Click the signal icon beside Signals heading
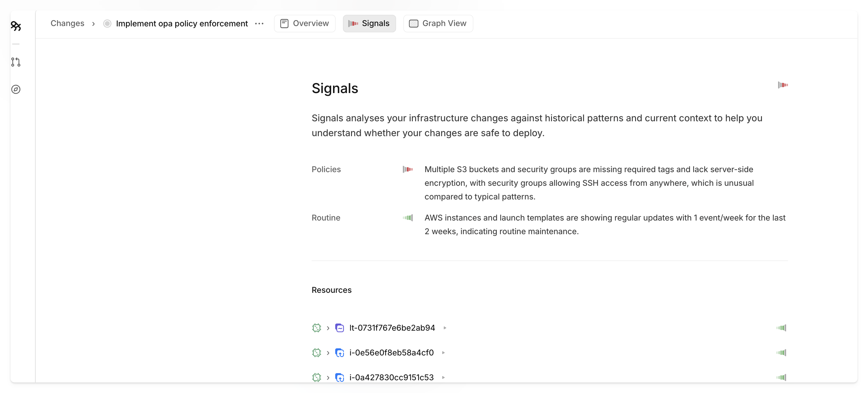Viewport: 868px width, 393px height. (782, 85)
